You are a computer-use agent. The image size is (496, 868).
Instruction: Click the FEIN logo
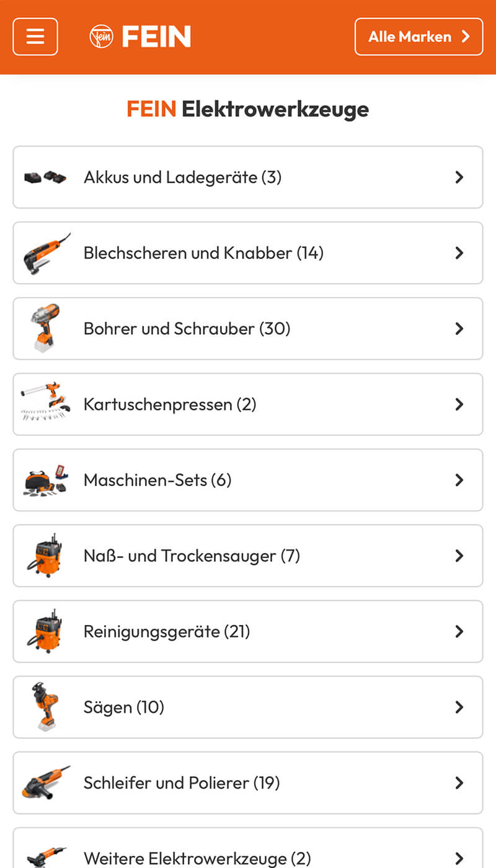140,37
